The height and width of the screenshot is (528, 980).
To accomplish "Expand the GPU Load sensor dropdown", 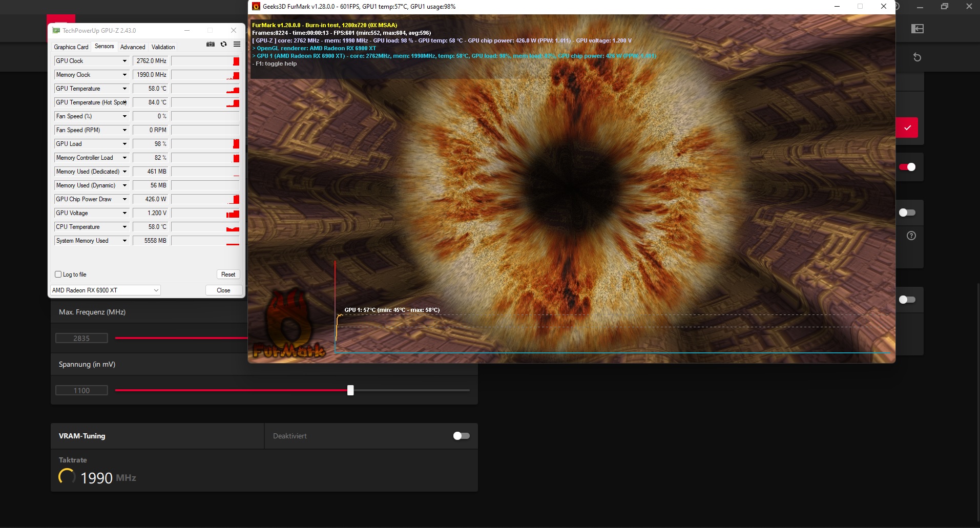I will (124, 144).
